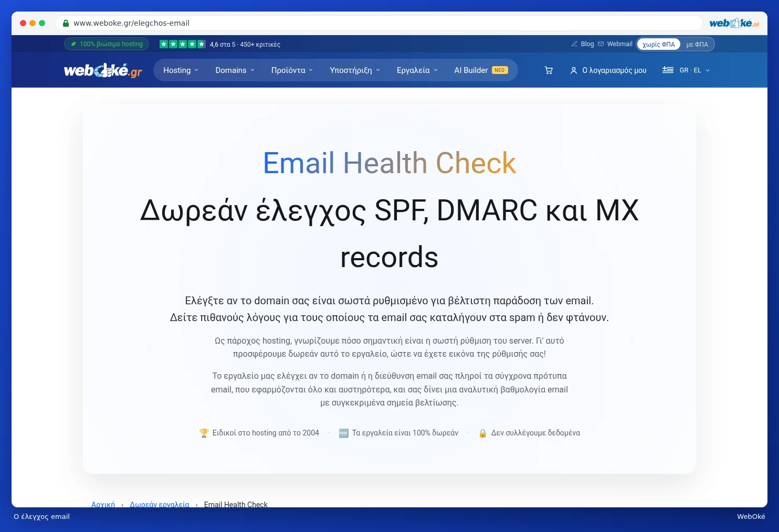Click the padlock icon near data notice

click(483, 433)
